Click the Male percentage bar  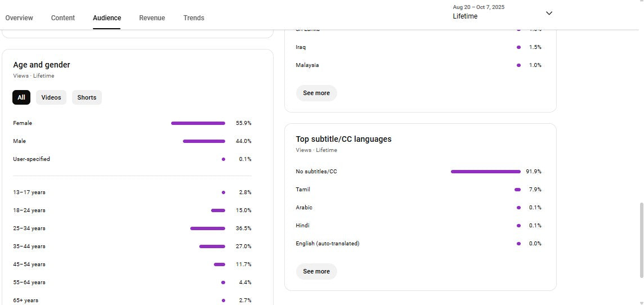(204, 141)
